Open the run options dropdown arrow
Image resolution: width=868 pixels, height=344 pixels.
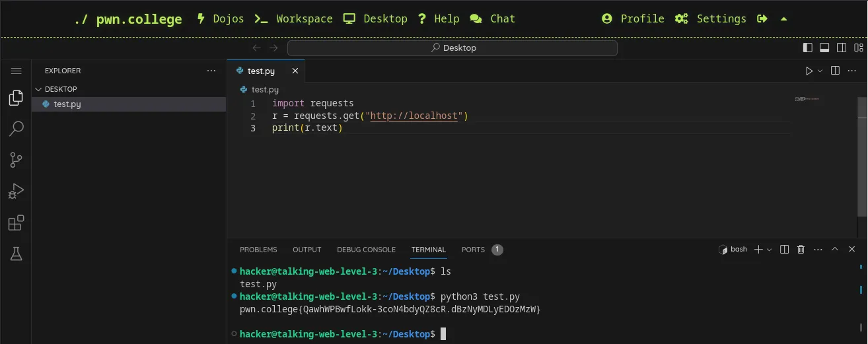coord(820,71)
